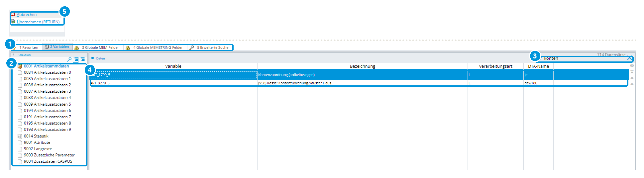Click document icon of 9002 Langtexte
This screenshot has height=178, width=644.
click(20, 149)
